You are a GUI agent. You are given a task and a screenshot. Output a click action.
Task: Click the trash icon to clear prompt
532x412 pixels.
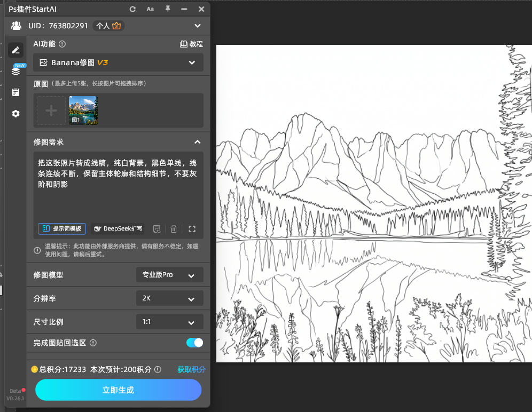pos(174,229)
